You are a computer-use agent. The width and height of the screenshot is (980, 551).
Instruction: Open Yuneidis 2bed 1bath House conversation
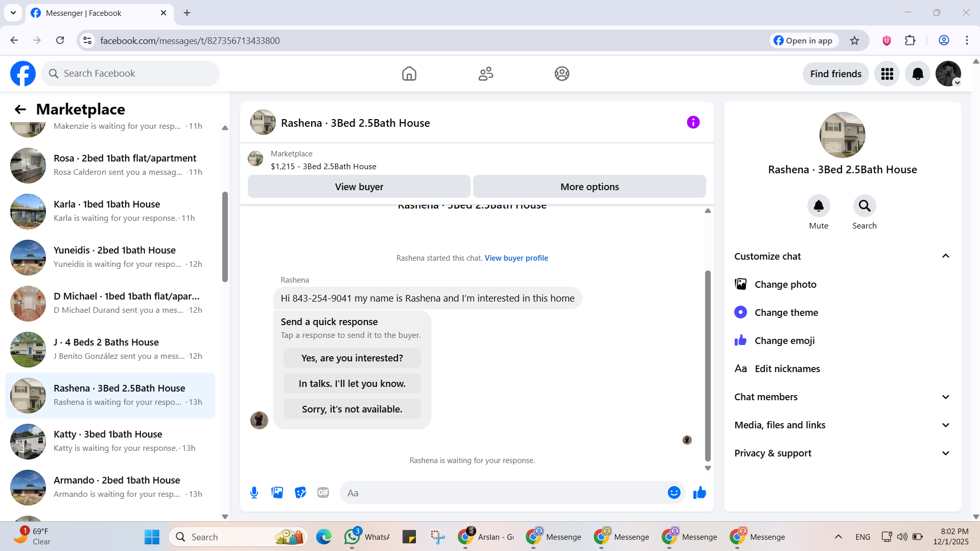110,258
